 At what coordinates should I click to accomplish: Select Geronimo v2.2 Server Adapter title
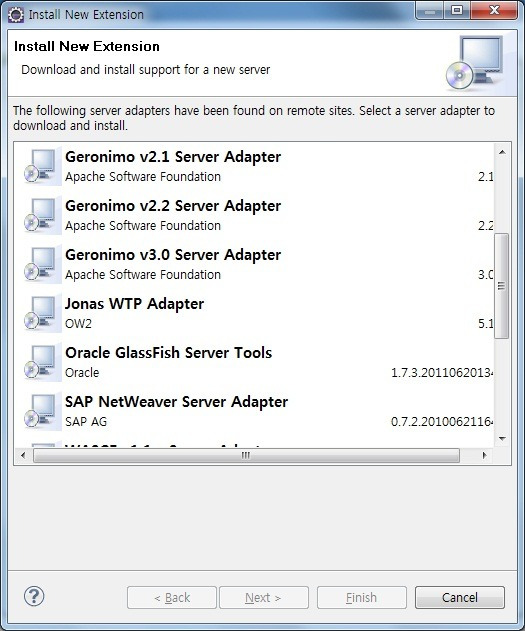pyautogui.click(x=173, y=206)
